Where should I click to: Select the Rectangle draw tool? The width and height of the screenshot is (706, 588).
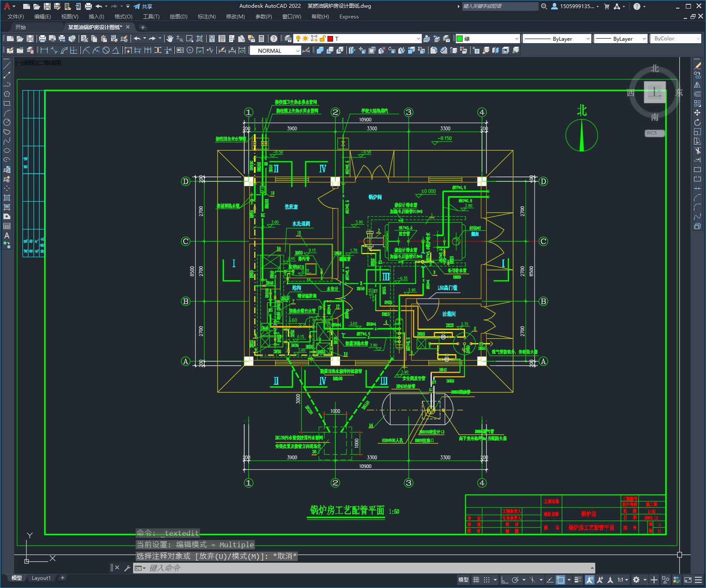[x=7, y=103]
